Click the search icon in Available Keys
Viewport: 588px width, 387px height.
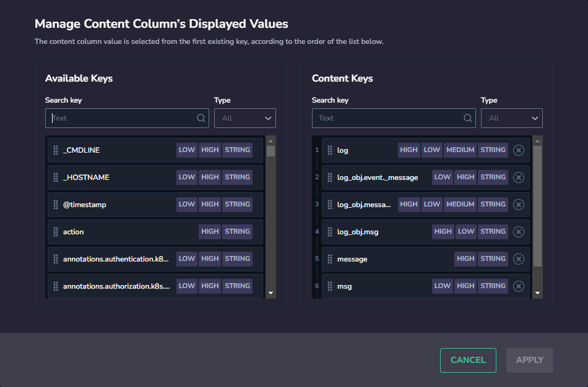(201, 118)
